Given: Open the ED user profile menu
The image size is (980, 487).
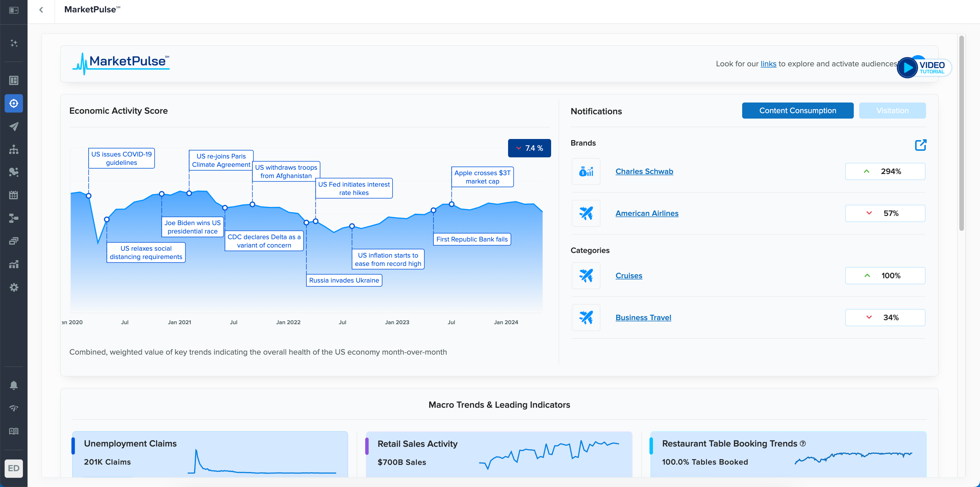Looking at the screenshot, I should point(14,468).
